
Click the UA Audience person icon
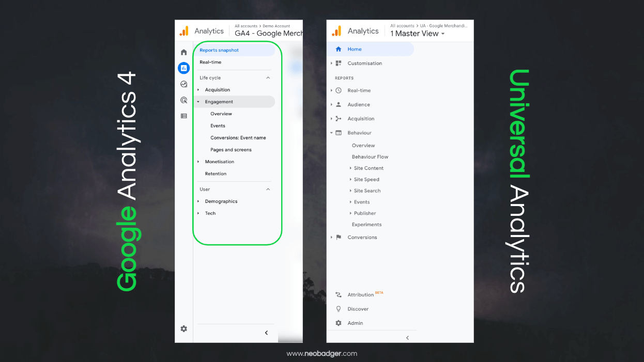[x=339, y=104]
